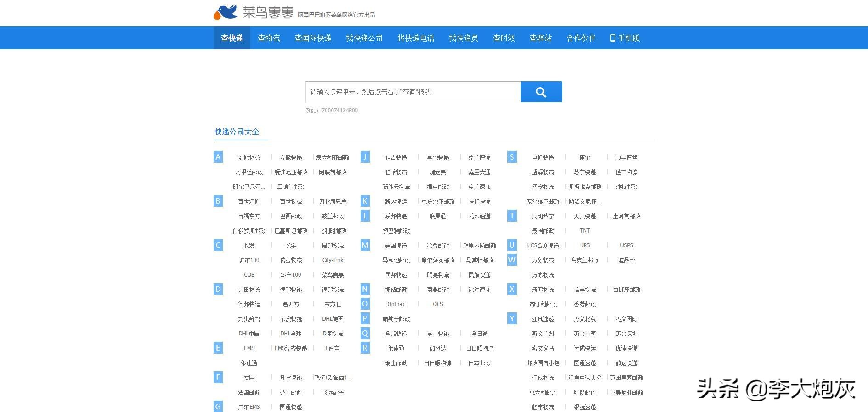This screenshot has width=868, height=412.
Task: Select letter D index badge
Action: [218, 290]
